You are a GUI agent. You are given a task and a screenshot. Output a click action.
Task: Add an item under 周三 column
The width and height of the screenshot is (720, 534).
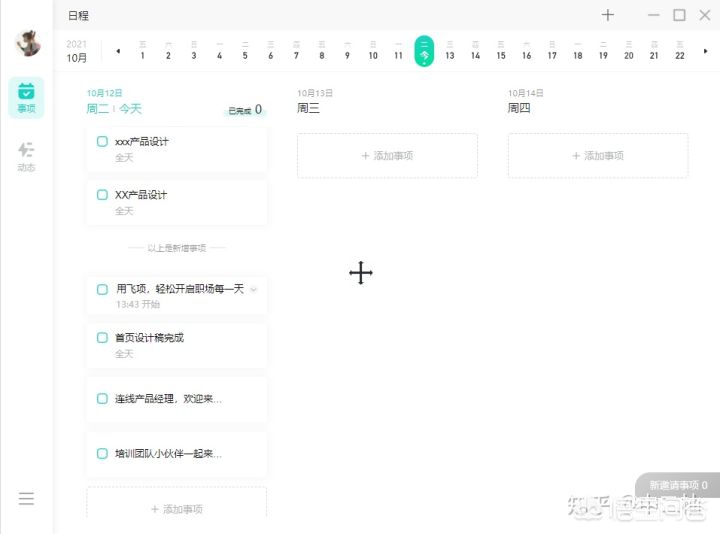click(x=387, y=156)
